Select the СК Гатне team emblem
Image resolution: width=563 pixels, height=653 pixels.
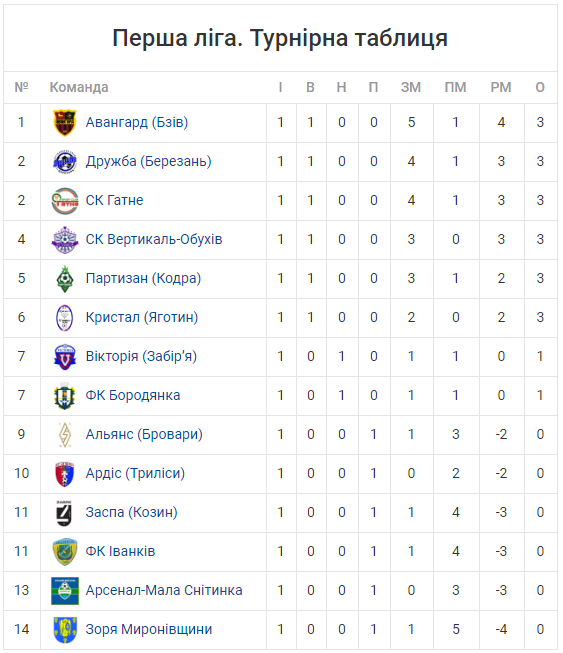tap(65, 201)
